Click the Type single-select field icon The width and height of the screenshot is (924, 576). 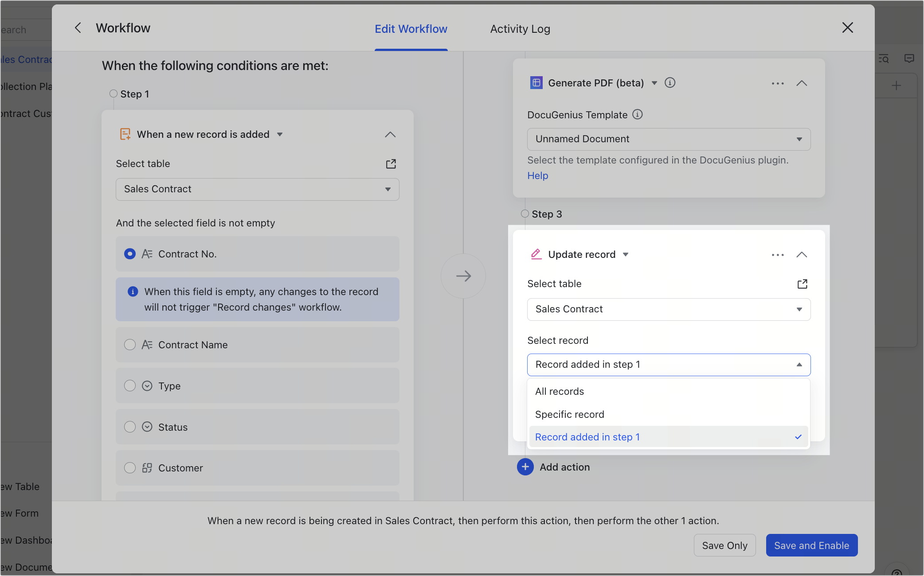[x=147, y=386]
